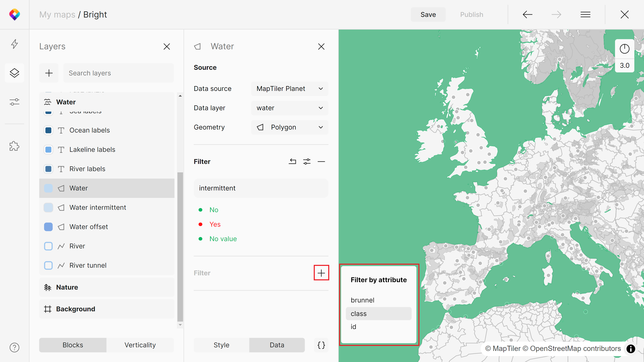The width and height of the screenshot is (644, 362).
Task: Click the Save button
Action: pos(428,14)
